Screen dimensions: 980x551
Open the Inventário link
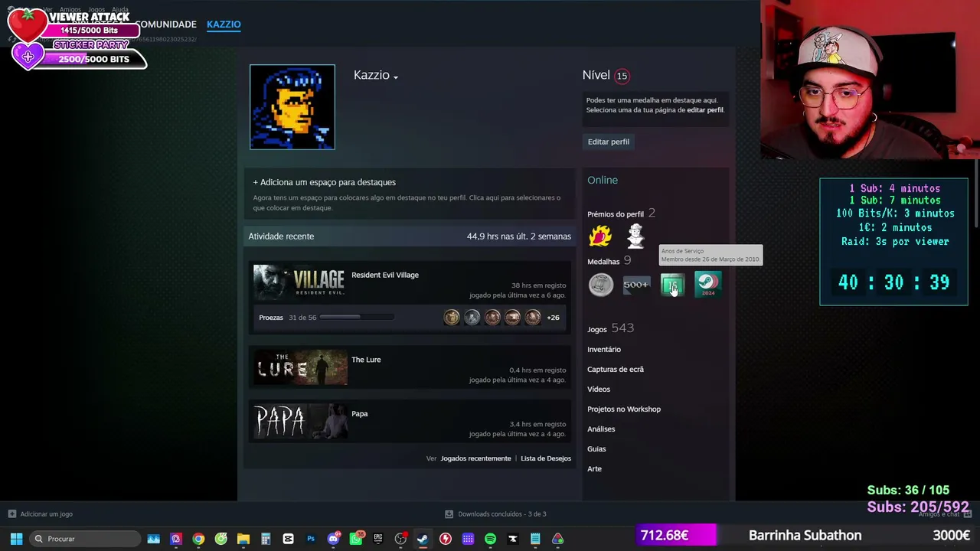(x=604, y=350)
